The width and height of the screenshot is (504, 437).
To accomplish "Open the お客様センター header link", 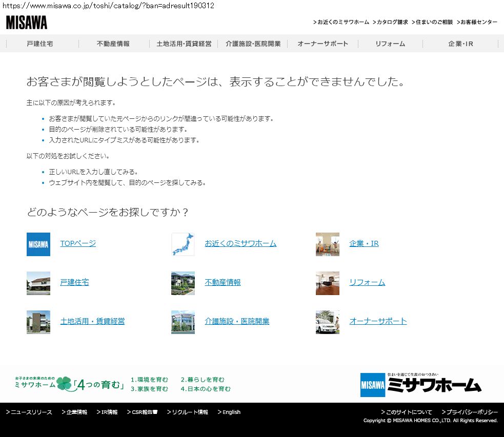I will [x=478, y=23].
